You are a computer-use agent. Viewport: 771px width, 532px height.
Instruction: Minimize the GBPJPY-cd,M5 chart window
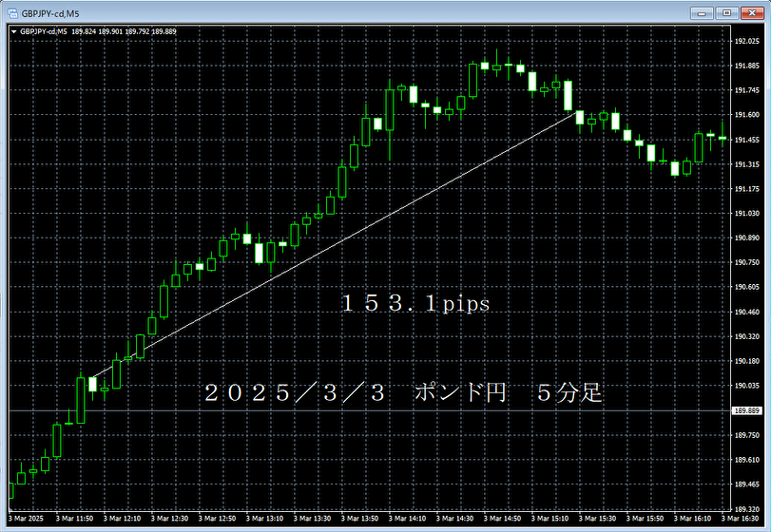tap(704, 12)
